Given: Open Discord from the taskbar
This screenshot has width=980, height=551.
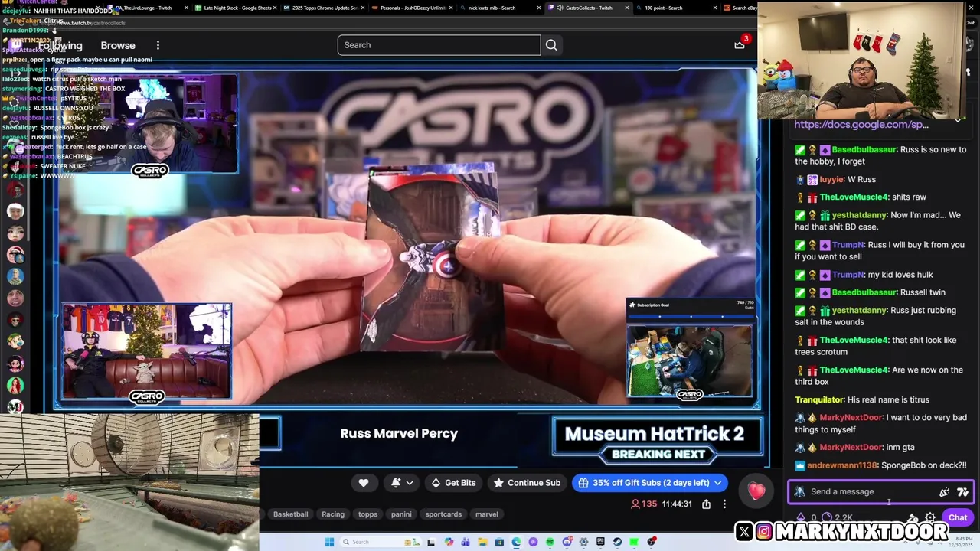Looking at the screenshot, I should [x=567, y=542].
